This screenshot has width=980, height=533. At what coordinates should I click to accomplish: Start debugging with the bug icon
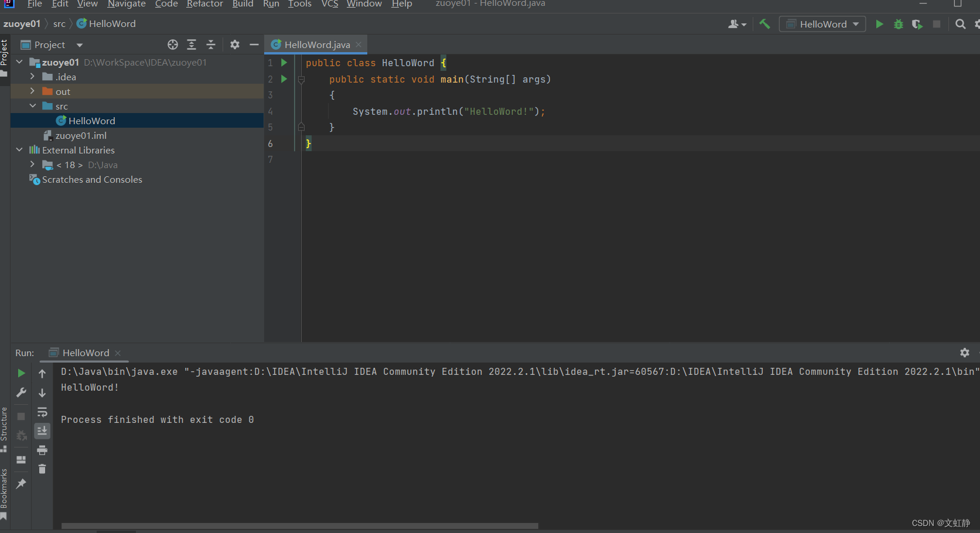899,24
